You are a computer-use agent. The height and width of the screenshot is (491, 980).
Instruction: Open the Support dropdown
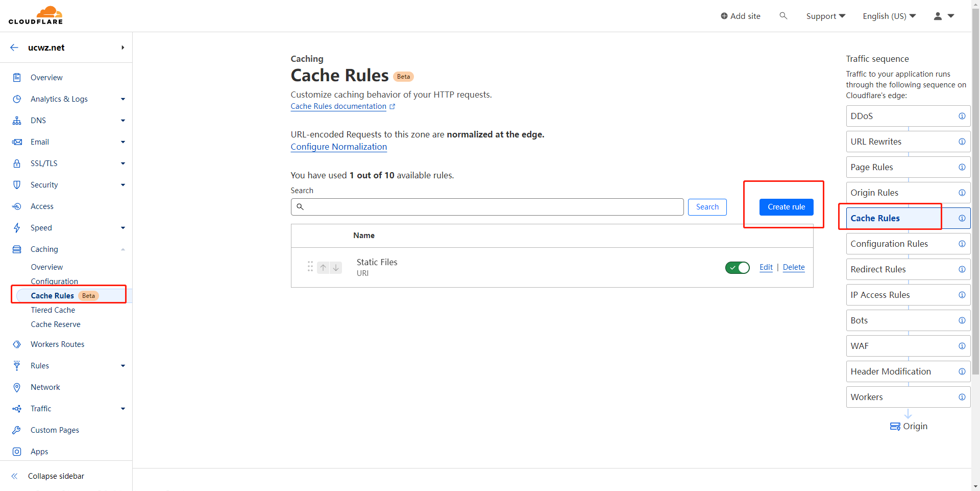826,16
